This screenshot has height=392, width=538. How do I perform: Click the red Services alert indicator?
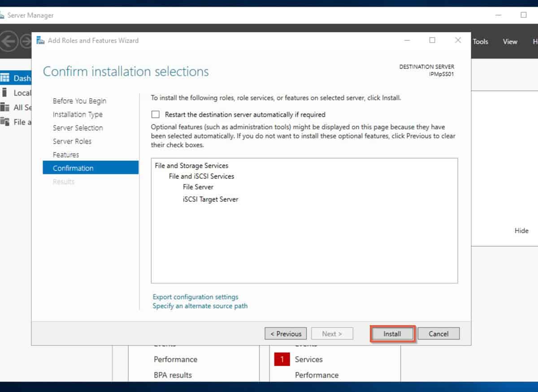(281, 359)
